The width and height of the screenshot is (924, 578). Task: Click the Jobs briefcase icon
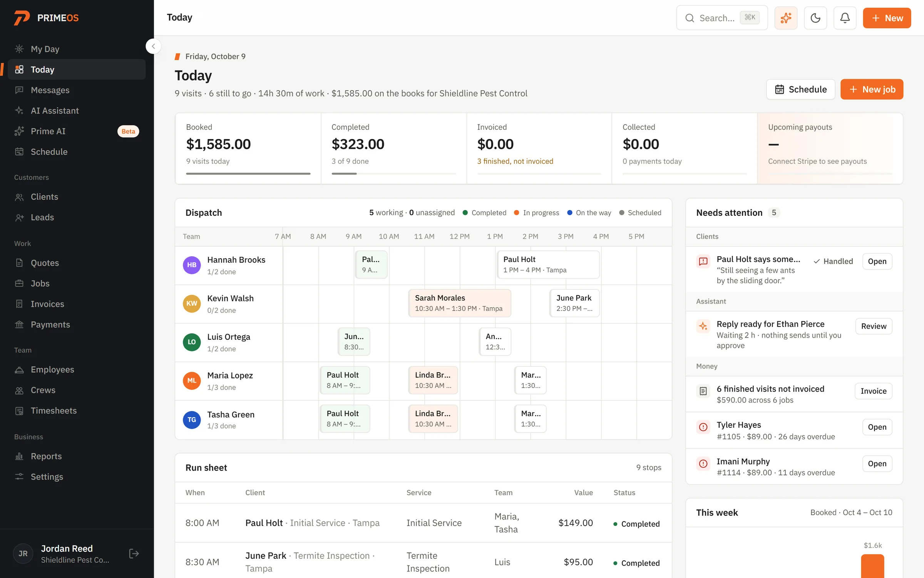coord(19,283)
